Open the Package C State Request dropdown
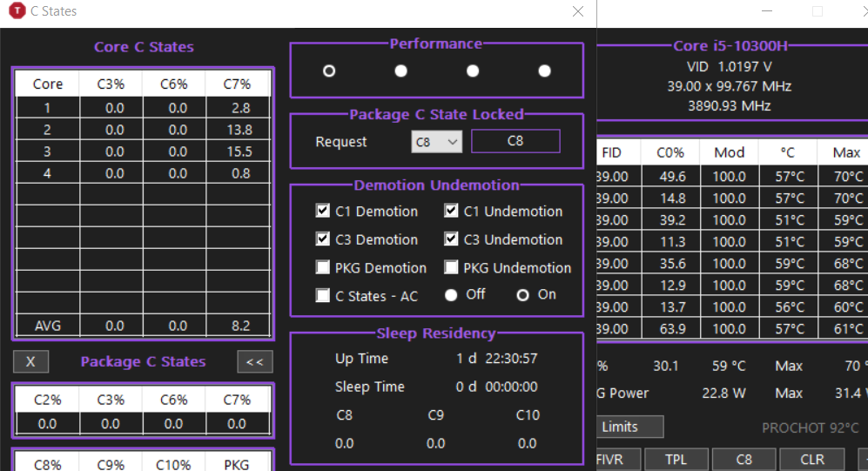This screenshot has width=868, height=471. click(437, 142)
